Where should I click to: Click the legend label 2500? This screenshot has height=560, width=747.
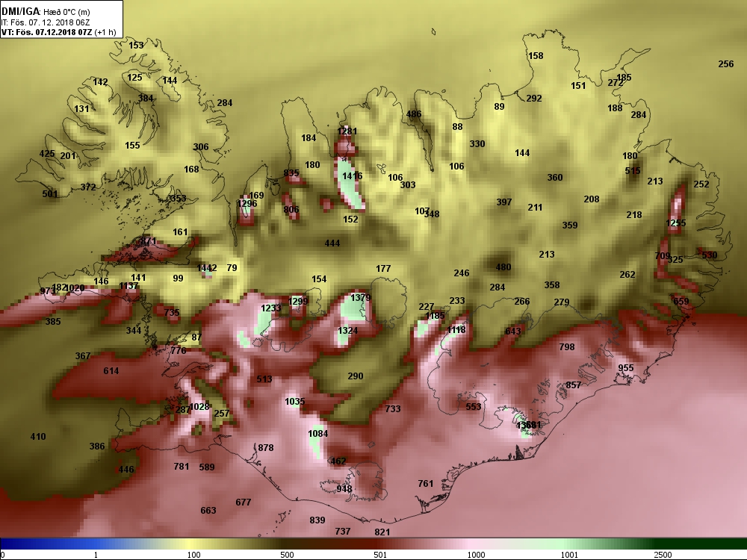(663, 555)
